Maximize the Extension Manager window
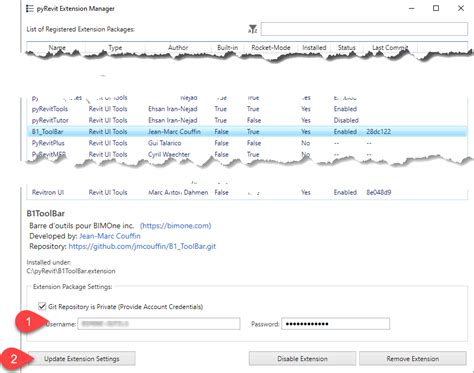This screenshot has width=474, height=373. pos(436,8)
